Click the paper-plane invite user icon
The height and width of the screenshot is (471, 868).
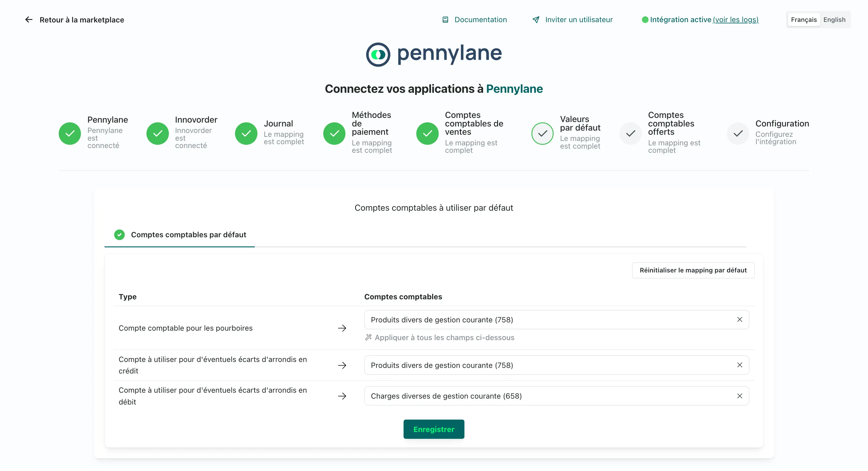click(536, 20)
